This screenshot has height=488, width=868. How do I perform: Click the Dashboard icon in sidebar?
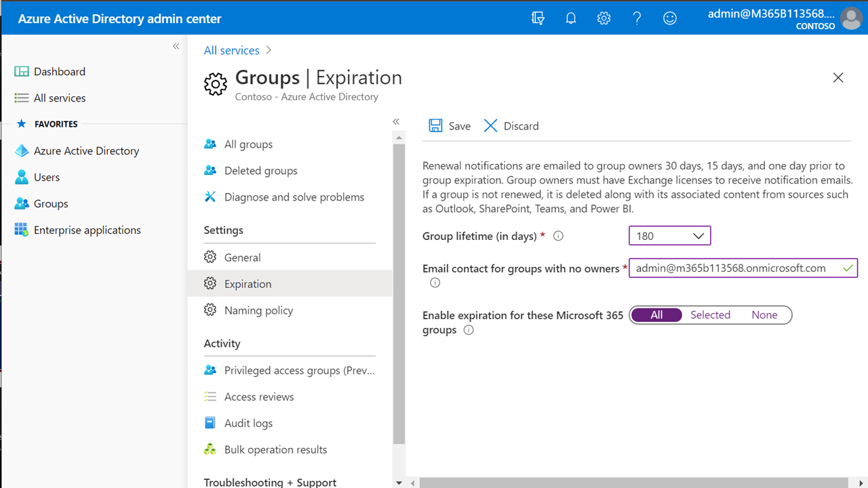[x=22, y=71]
